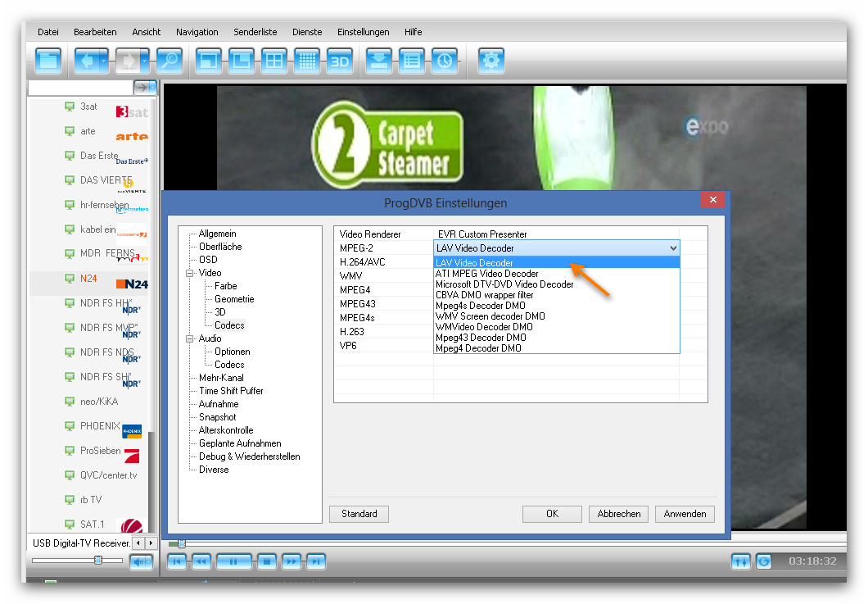
Task: Collapse the Video tree node
Action: [190, 273]
